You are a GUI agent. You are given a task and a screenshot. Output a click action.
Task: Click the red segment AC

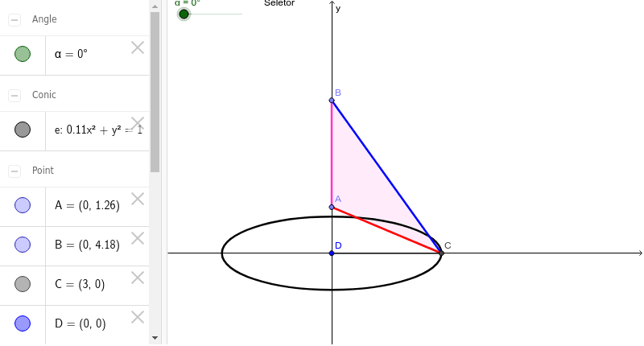[386, 230]
